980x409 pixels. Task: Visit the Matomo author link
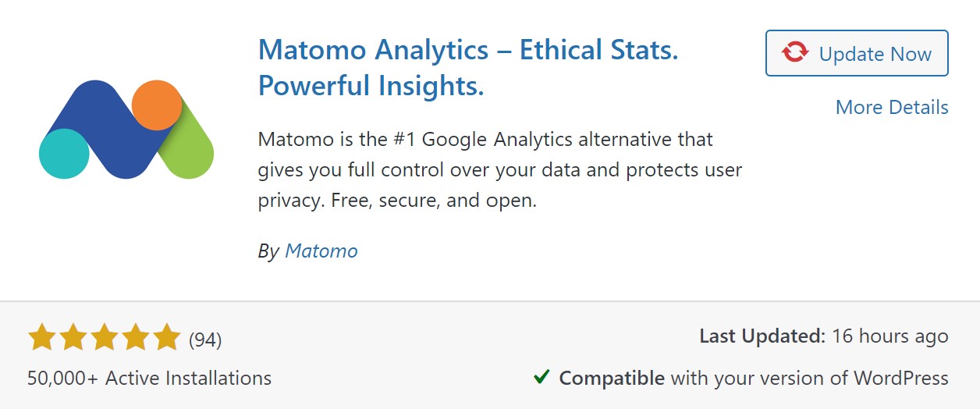pyautogui.click(x=321, y=251)
